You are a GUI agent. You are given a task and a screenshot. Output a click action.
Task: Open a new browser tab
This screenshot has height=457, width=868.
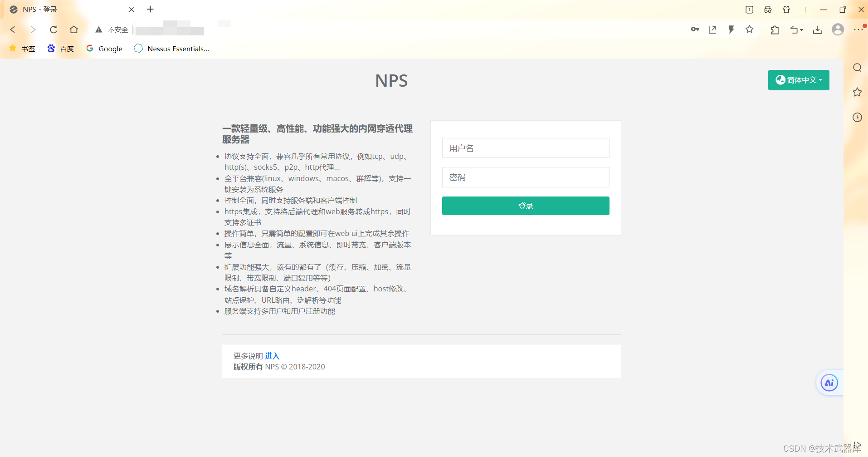click(x=151, y=9)
